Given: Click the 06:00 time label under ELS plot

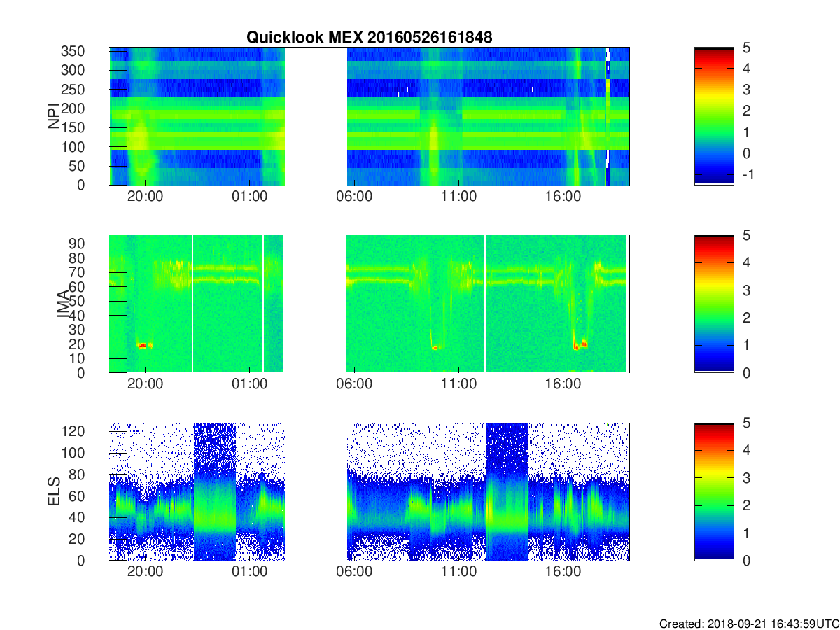Looking at the screenshot, I should click(354, 571).
